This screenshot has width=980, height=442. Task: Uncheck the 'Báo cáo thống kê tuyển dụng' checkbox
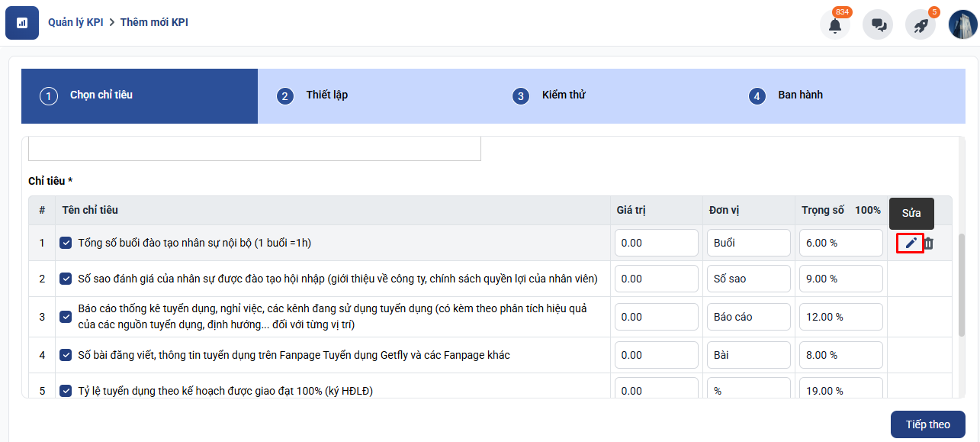(66, 317)
